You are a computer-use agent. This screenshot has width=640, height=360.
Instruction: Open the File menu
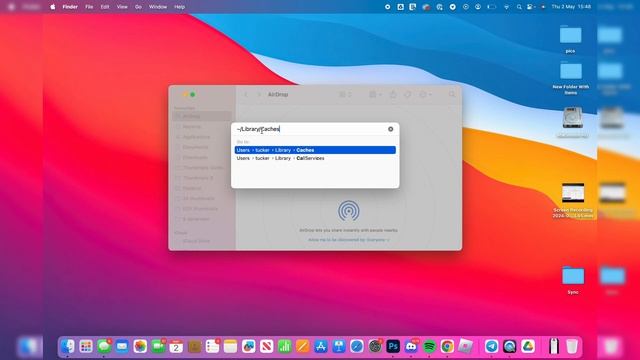click(89, 7)
